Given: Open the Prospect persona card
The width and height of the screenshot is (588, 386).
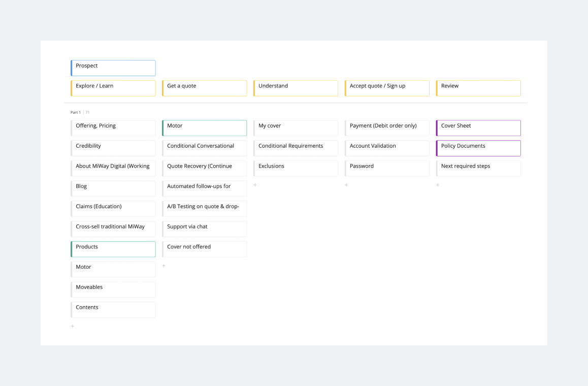Looking at the screenshot, I should (113, 68).
